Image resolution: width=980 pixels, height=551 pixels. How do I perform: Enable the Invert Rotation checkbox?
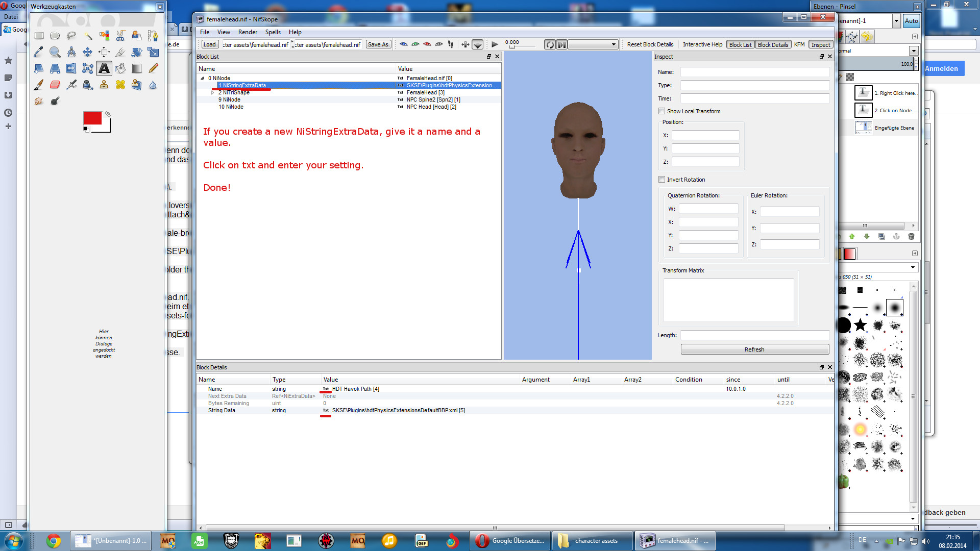click(662, 180)
